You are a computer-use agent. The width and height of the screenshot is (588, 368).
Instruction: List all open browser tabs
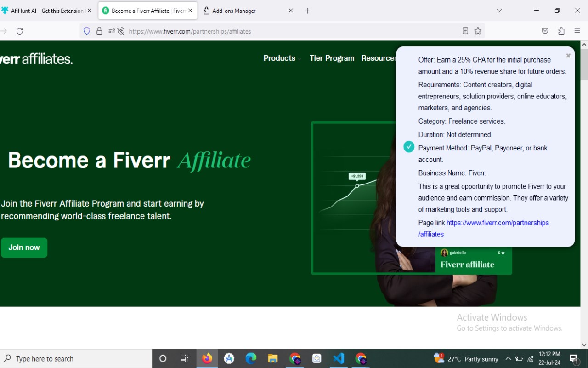tap(499, 11)
